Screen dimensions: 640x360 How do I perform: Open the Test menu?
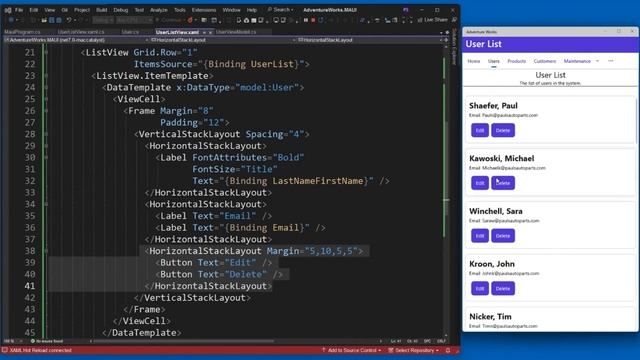coord(139,10)
